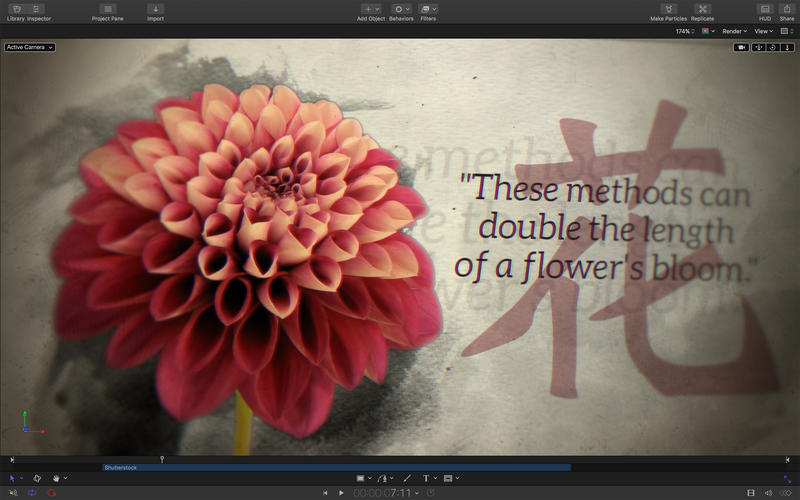
Task: Open the Behaviors pop-up menu
Action: [x=401, y=9]
